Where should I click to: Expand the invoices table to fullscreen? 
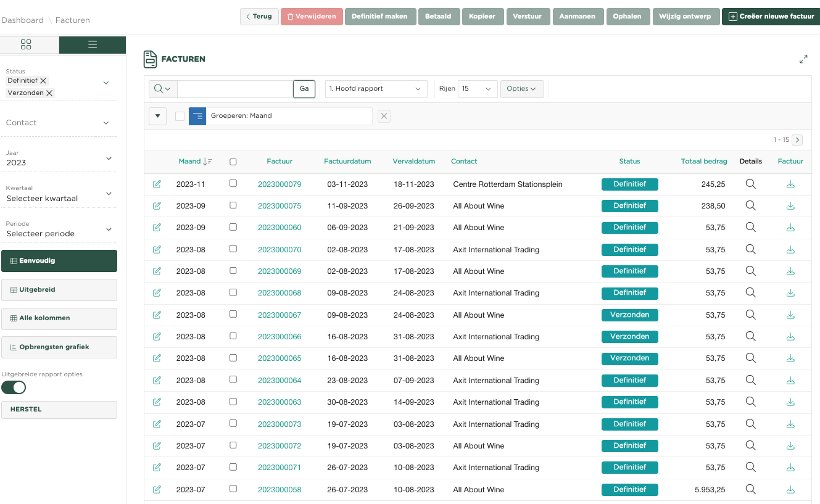pos(803,59)
